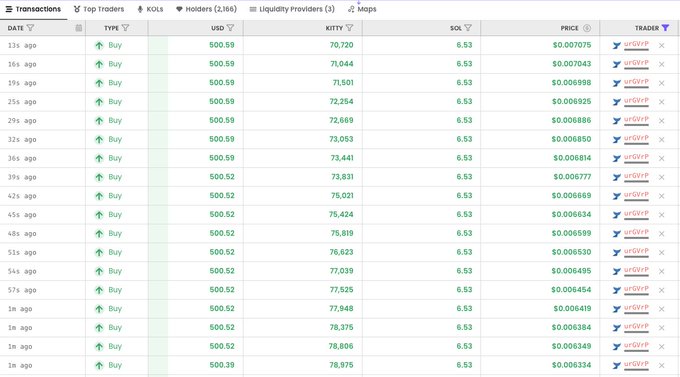Remove trader filter on 39s ago row
Viewport: 680px width, 377px height.
(x=661, y=177)
